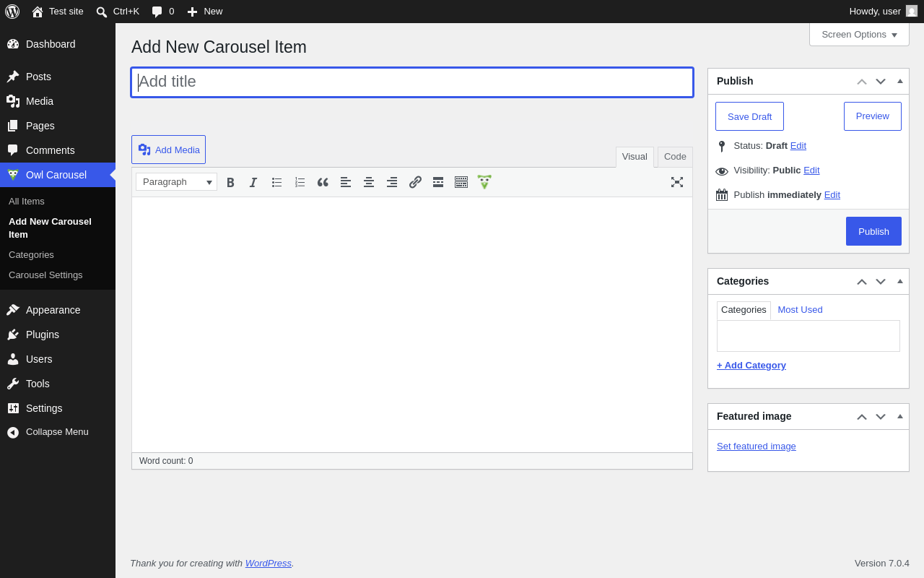The image size is (924, 578).
Task: Open Comments in the sidebar
Action: click(58, 150)
